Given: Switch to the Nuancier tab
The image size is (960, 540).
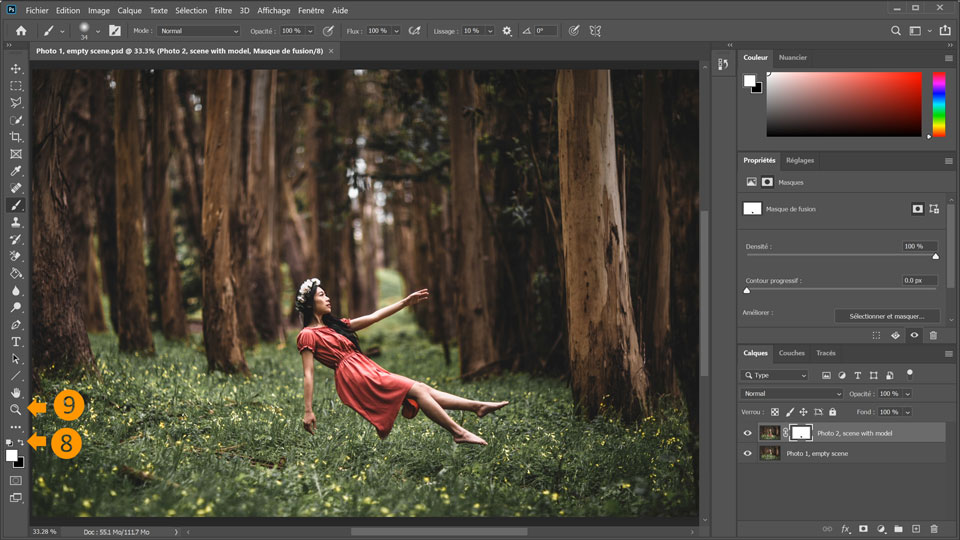Looking at the screenshot, I should pyautogui.click(x=793, y=58).
